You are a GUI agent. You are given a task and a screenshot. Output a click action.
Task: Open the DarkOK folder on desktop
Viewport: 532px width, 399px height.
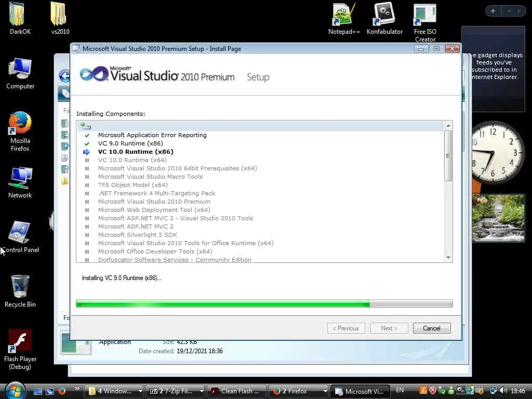click(20, 18)
